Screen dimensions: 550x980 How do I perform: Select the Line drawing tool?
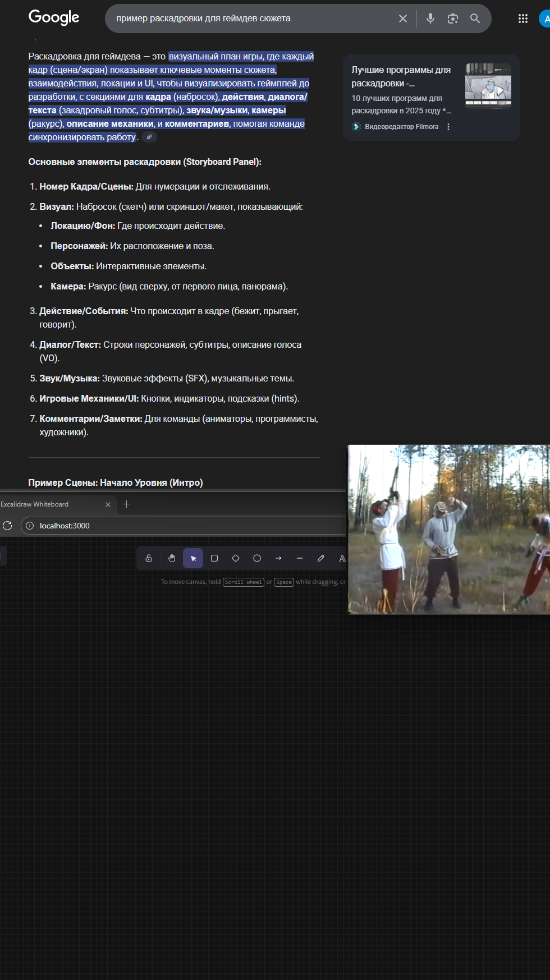click(300, 558)
